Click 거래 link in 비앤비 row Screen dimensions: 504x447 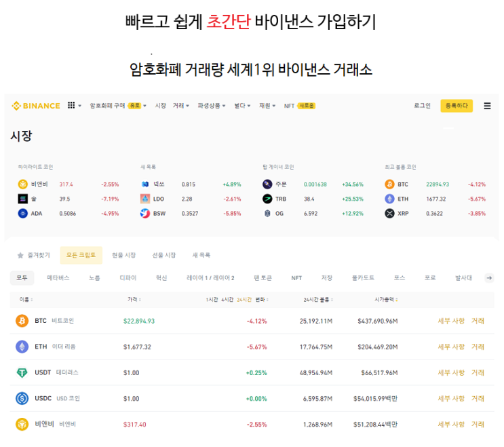478,425
